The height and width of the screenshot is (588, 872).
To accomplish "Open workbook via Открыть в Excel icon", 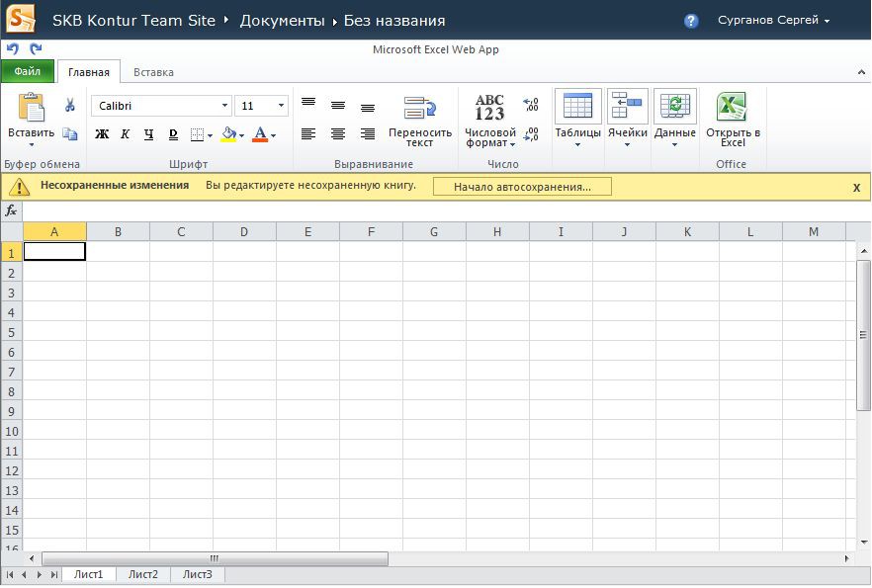I will [732, 107].
